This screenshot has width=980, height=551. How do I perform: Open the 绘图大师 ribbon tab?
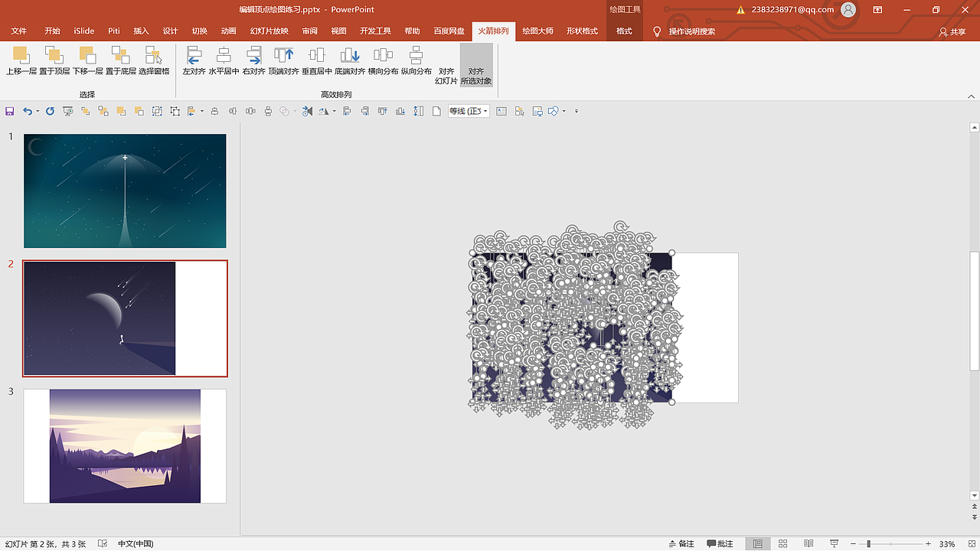tap(537, 31)
